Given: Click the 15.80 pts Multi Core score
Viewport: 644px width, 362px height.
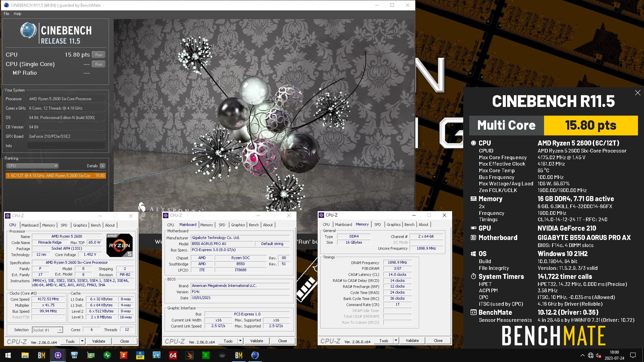Looking at the screenshot, I should [x=591, y=125].
